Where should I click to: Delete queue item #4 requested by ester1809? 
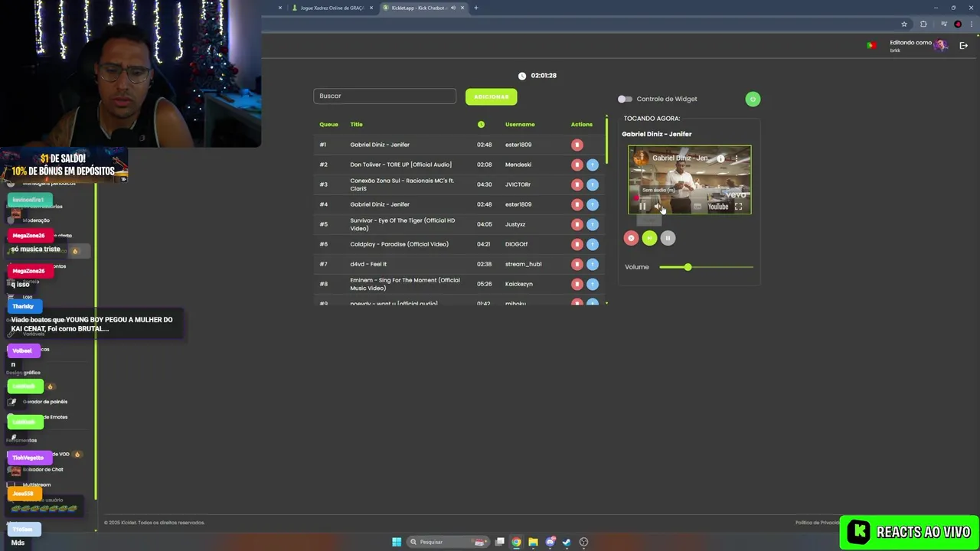click(x=577, y=204)
